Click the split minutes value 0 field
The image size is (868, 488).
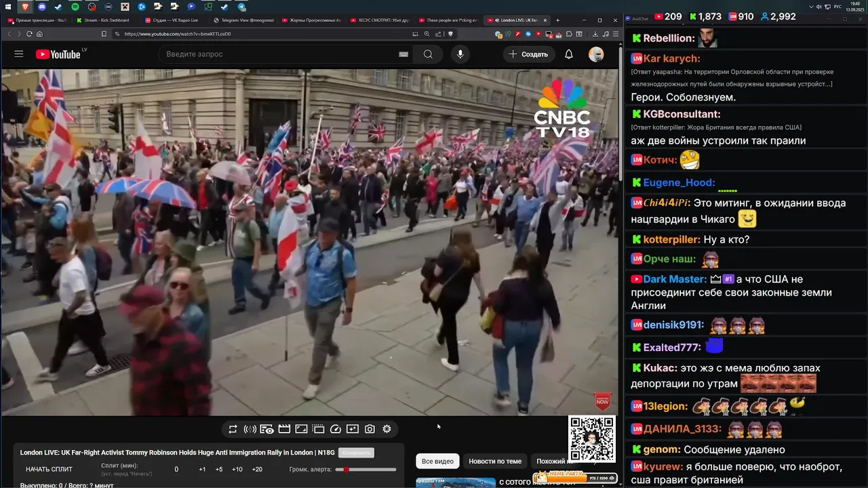(x=176, y=469)
